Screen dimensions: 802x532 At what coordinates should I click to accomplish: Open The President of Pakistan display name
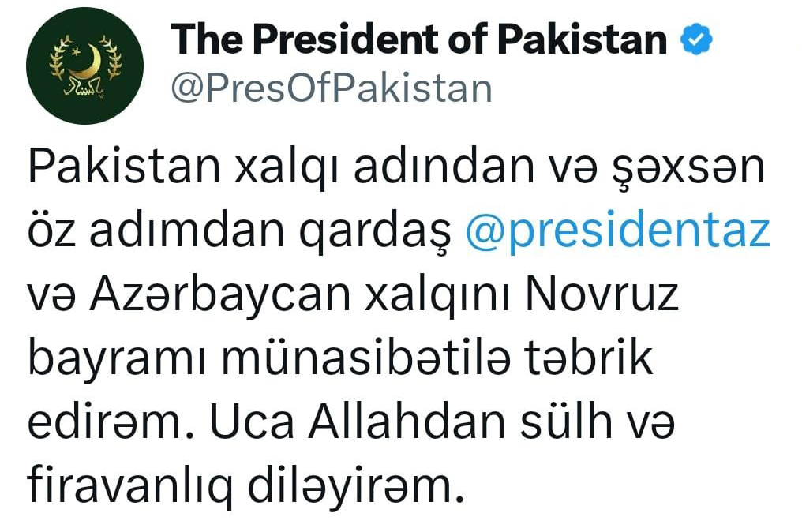coord(418,39)
